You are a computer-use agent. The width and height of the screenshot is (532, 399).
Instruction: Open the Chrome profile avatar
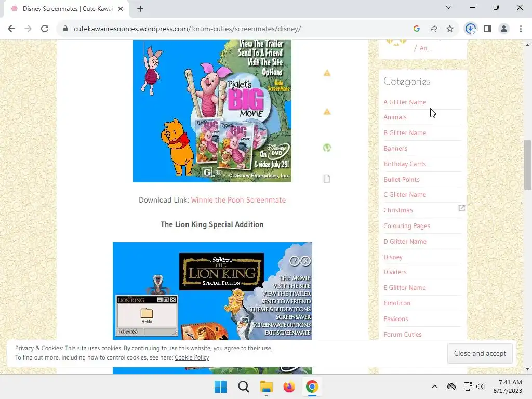tap(504, 29)
